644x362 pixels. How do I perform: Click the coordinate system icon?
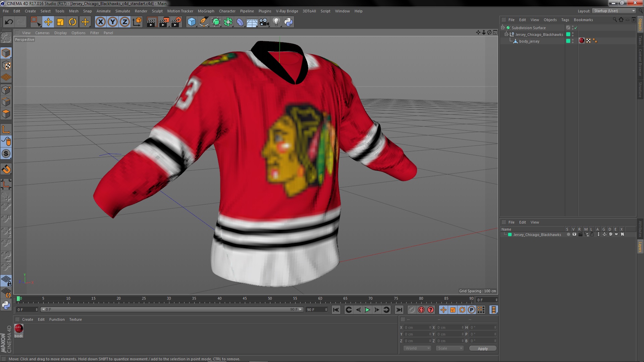[x=137, y=22]
